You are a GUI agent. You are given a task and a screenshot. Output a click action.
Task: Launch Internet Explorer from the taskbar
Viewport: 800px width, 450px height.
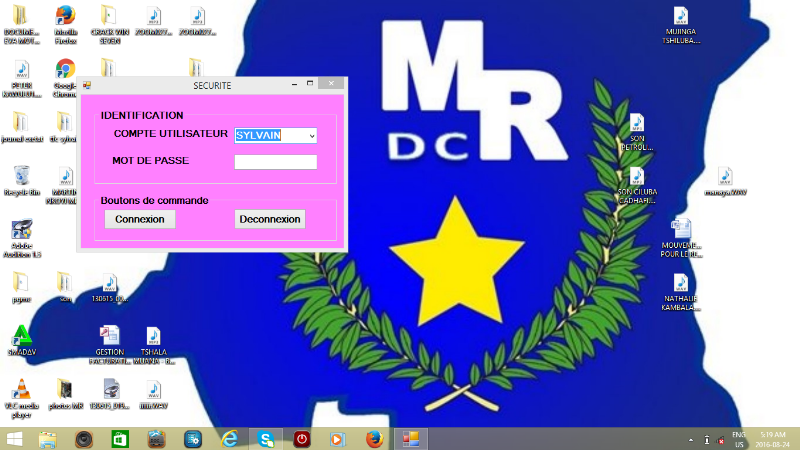coord(231,439)
